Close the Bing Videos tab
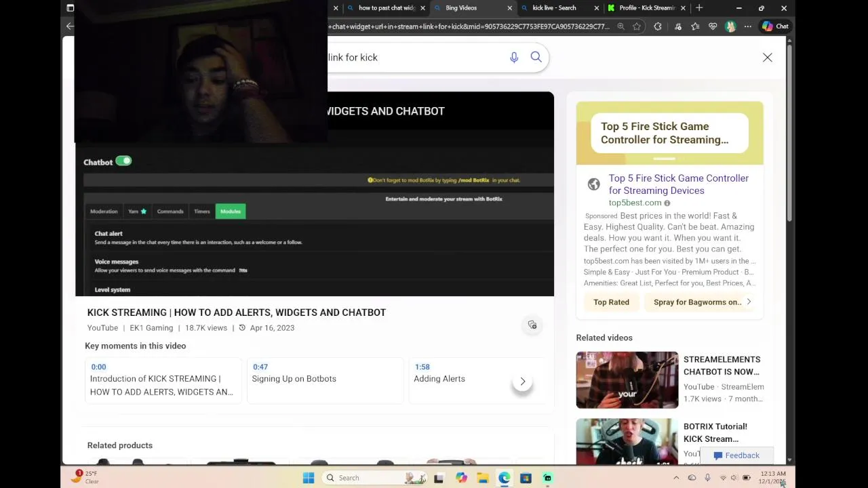868x488 pixels. (510, 8)
